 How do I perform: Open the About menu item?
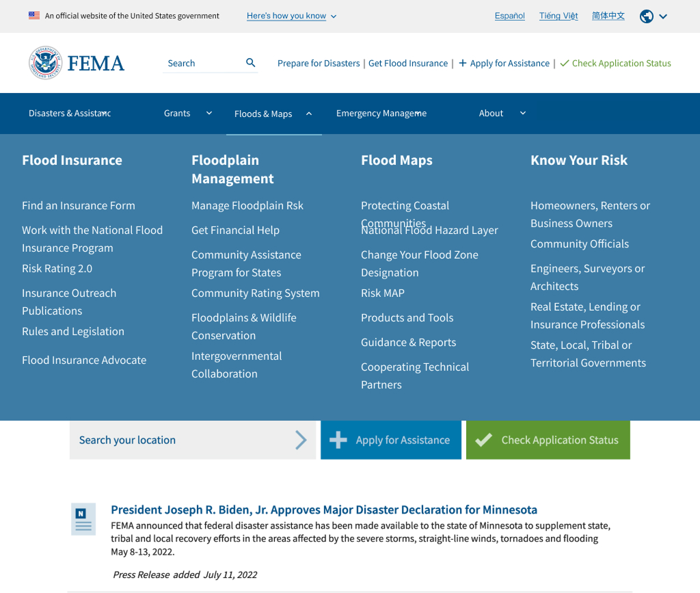click(x=491, y=114)
